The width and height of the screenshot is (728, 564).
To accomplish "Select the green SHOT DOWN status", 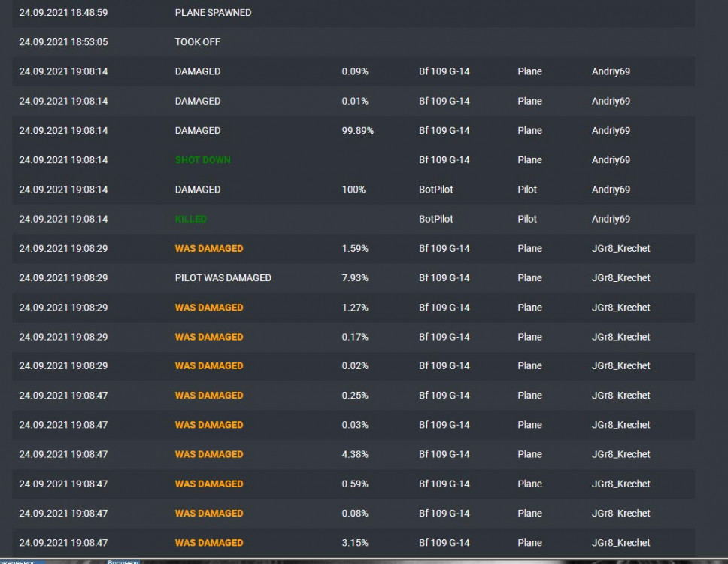I will click(203, 160).
